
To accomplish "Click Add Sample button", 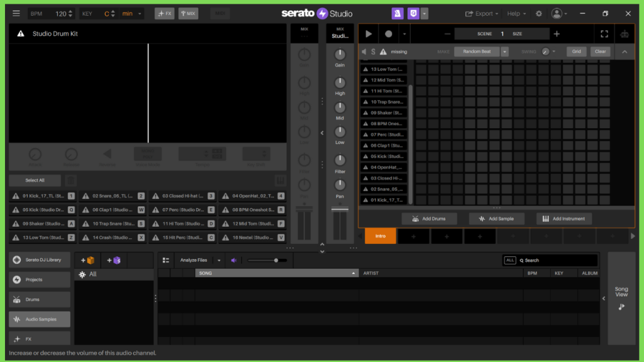I will pos(497,219).
